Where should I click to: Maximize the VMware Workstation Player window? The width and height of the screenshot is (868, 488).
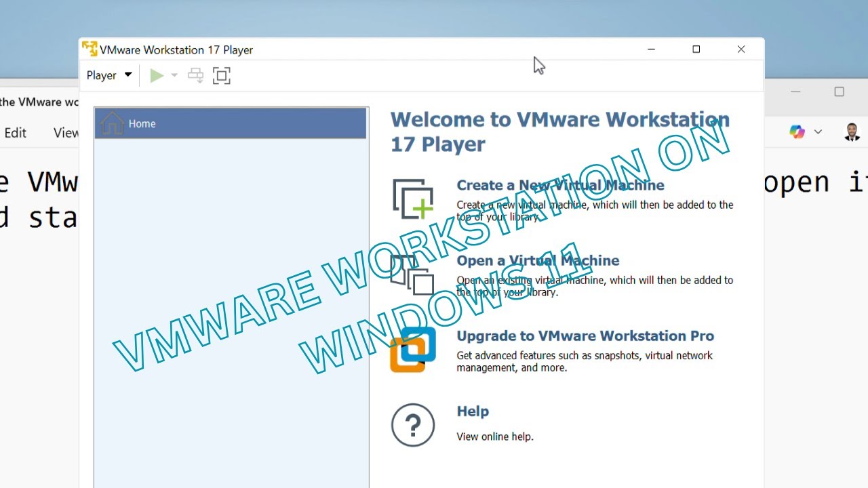pyautogui.click(x=696, y=49)
